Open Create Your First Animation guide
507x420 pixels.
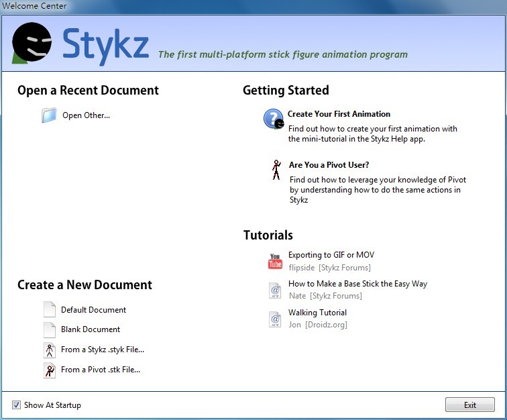pyautogui.click(x=339, y=114)
